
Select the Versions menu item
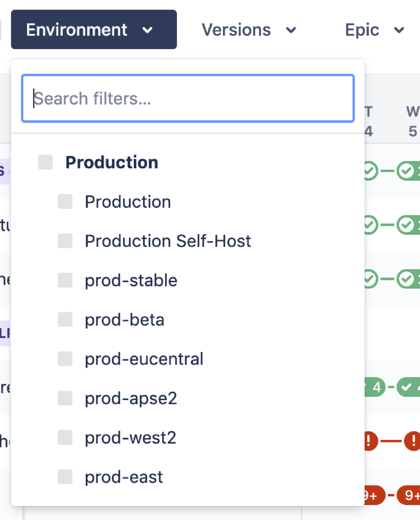(237, 29)
